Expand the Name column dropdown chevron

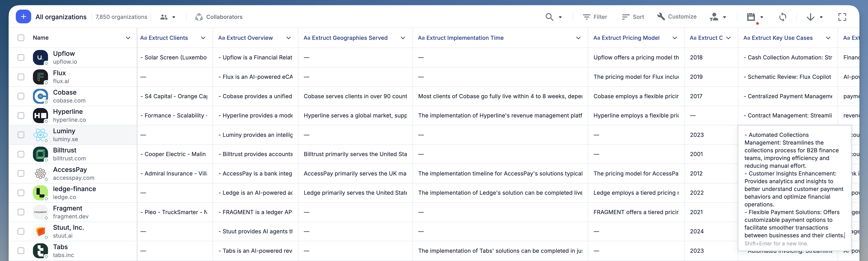[x=128, y=38]
